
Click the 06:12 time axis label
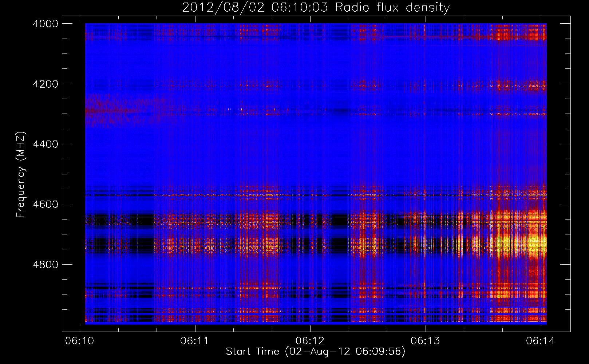click(310, 341)
